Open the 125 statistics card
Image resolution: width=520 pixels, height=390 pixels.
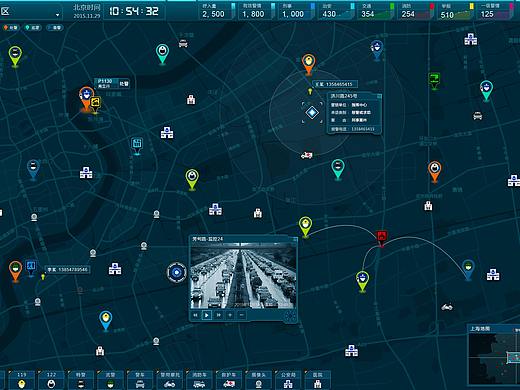(495, 11)
